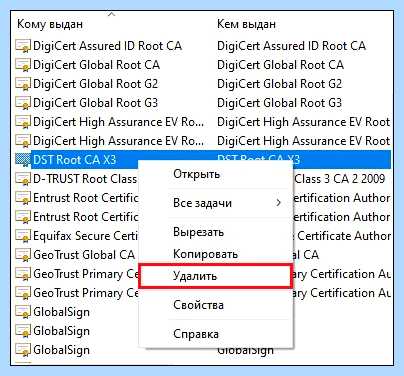Click certificate icon of DigiCert Assured ID Root CA
404x376 pixels.
click(x=23, y=46)
